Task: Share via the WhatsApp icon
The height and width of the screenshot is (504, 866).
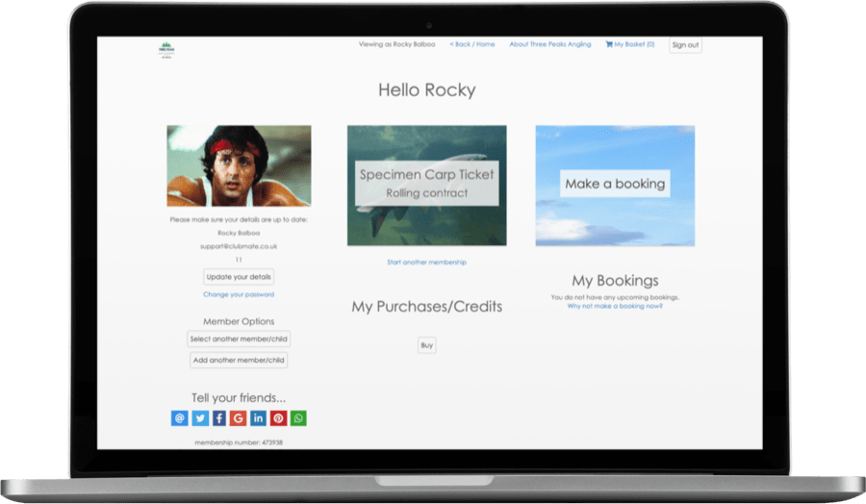Action: coord(298,418)
